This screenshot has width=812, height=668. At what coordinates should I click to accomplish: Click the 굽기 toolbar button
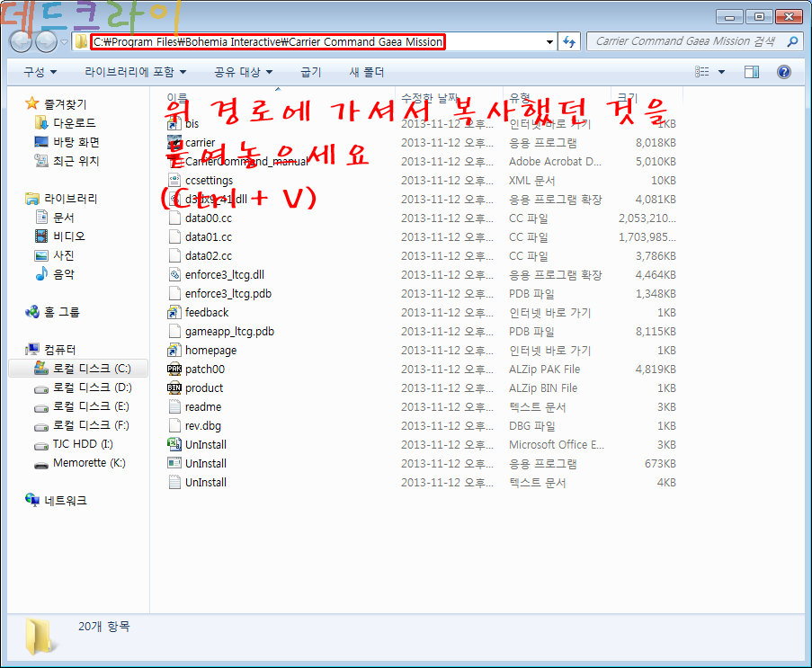(x=310, y=72)
